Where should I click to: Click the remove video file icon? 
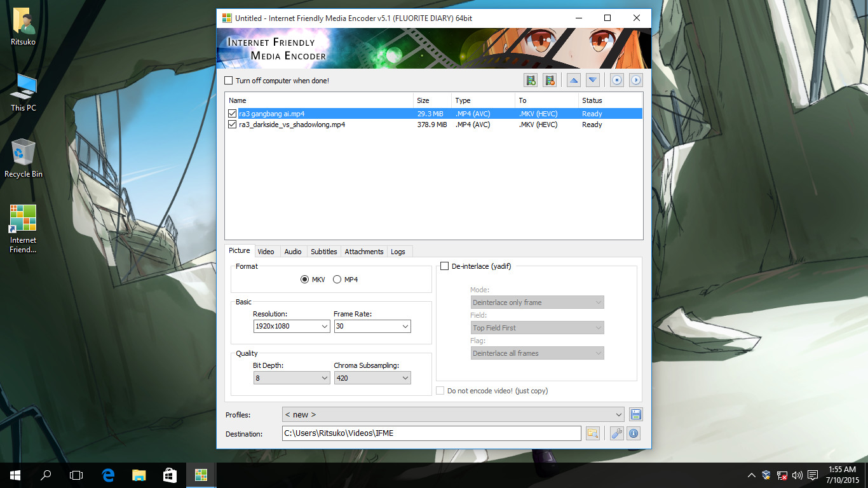550,80
